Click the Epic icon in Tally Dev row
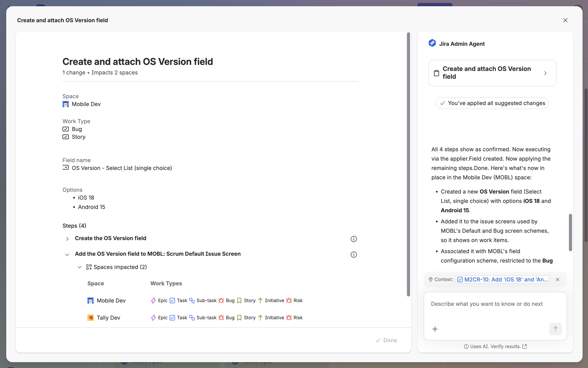The image size is (588, 368). coord(153,318)
